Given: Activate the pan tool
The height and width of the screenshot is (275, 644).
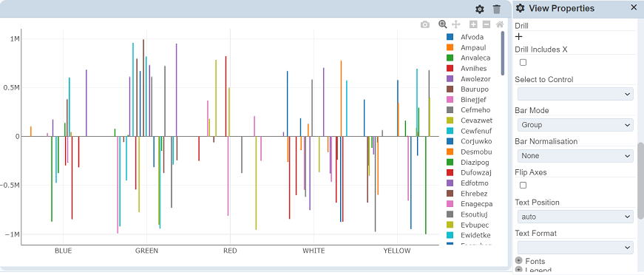Looking at the screenshot, I should pyautogui.click(x=456, y=24).
